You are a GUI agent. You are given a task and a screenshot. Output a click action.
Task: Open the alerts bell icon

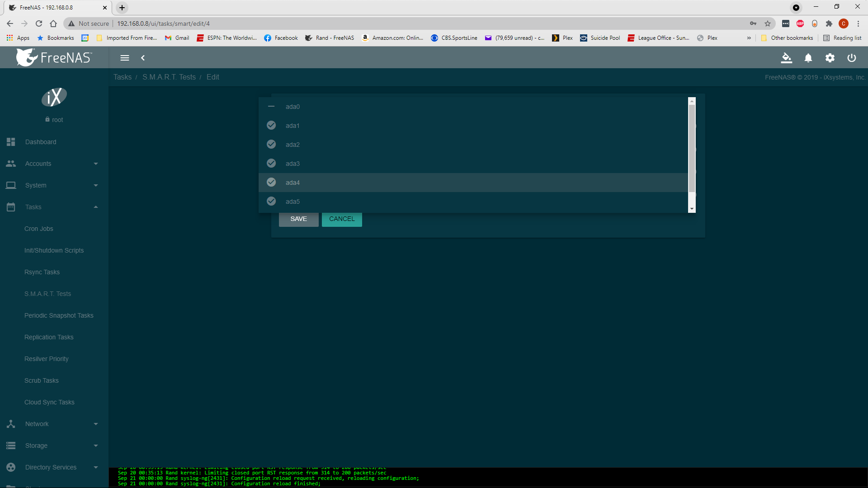tap(808, 58)
